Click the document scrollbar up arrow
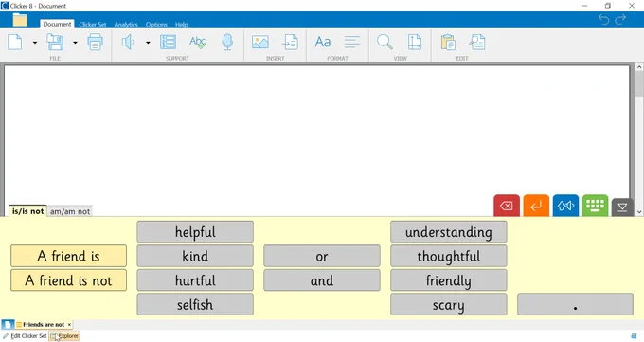Screen dimensions: 644x342 639,66
